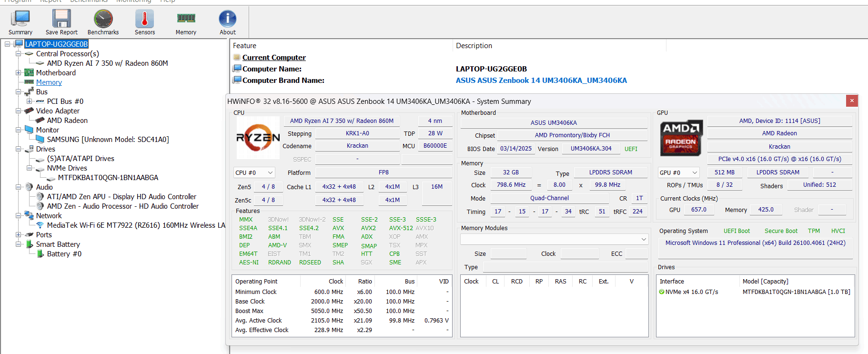Collapse the Central Processor(s) node
Screen dimensions: 868x354
18,53
